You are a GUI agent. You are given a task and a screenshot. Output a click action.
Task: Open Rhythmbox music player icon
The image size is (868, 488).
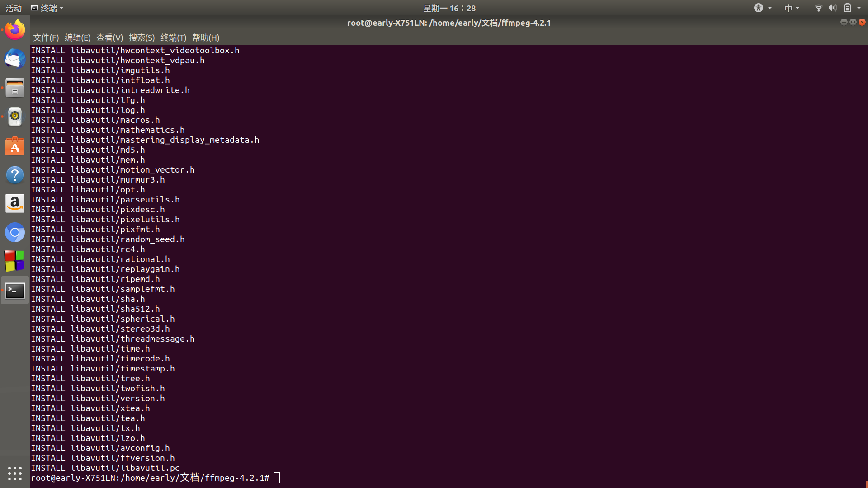pos(15,117)
